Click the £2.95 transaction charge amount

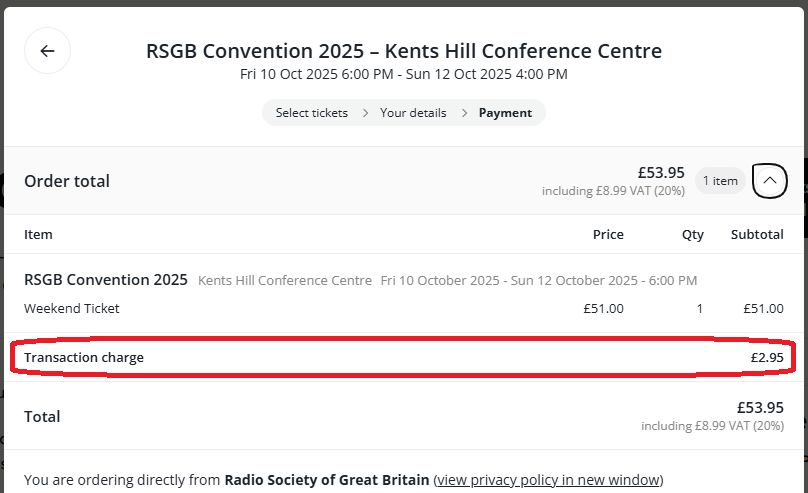pos(766,357)
